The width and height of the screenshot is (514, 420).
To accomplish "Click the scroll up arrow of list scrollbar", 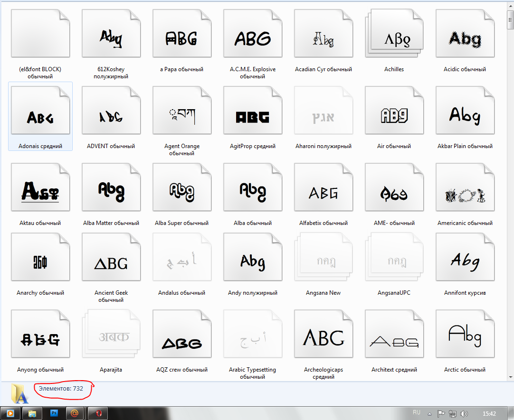I will [510, 6].
